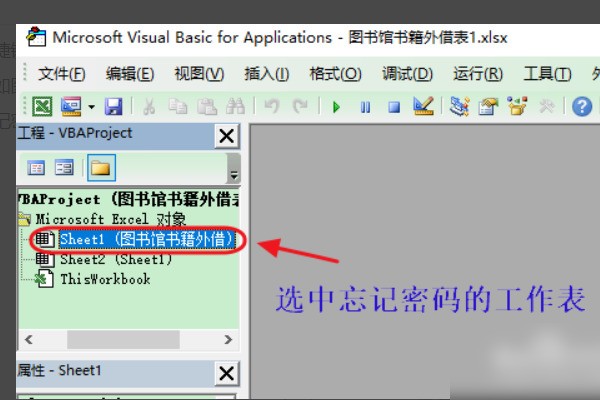Click View Object icon in project panel
This screenshot has height=400, width=600.
64,168
